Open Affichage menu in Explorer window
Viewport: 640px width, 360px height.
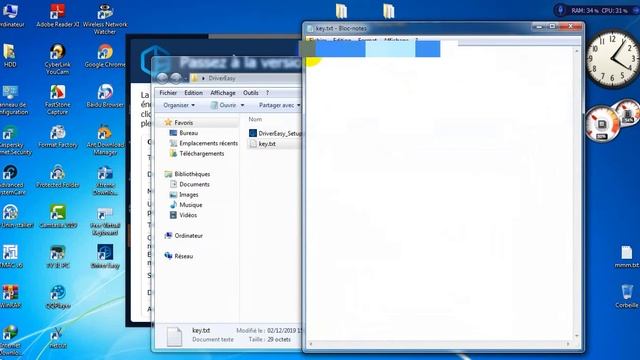(x=223, y=93)
